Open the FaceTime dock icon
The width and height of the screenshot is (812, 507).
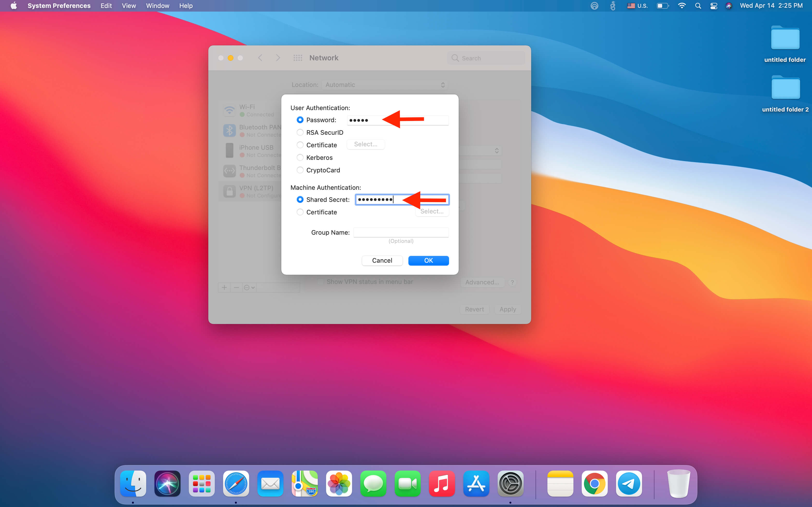(407, 484)
